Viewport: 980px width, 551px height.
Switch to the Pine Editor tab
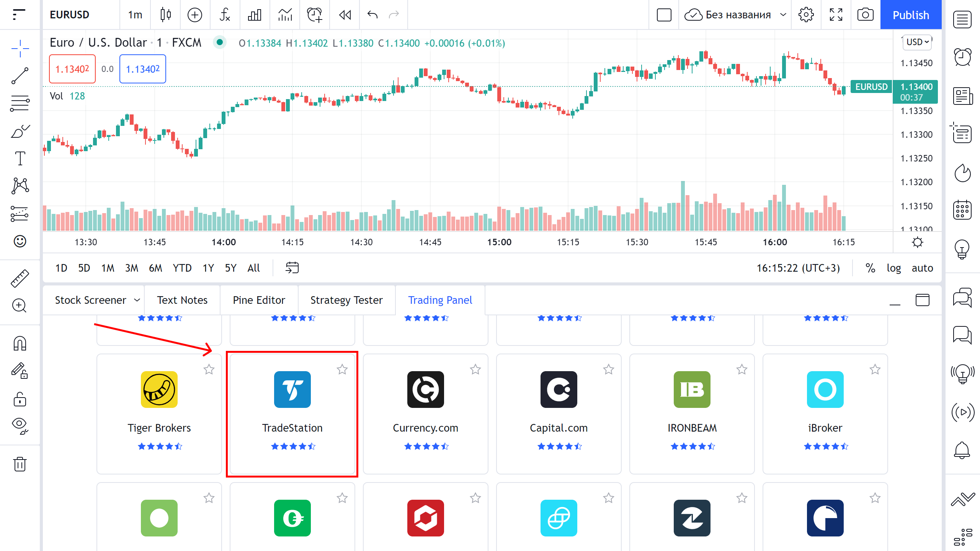pos(259,300)
